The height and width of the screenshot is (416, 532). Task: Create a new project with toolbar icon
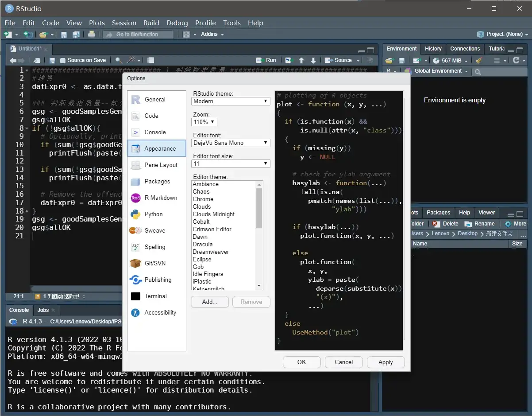point(28,34)
